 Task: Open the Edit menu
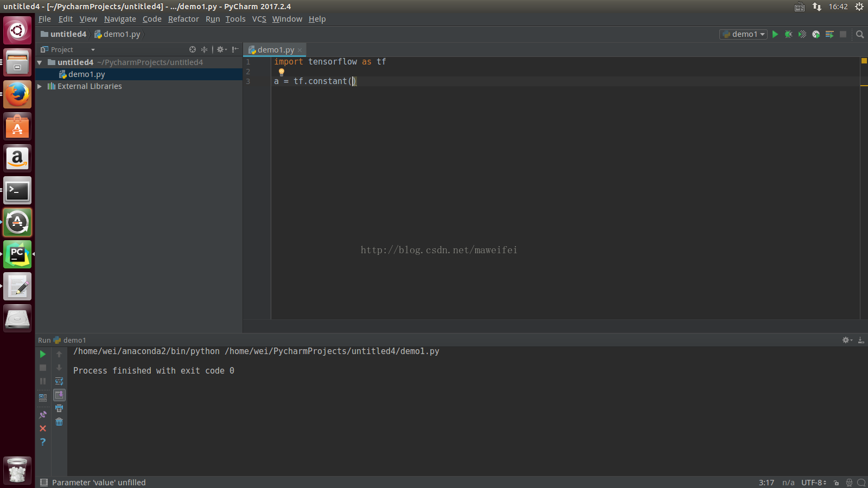click(x=66, y=19)
